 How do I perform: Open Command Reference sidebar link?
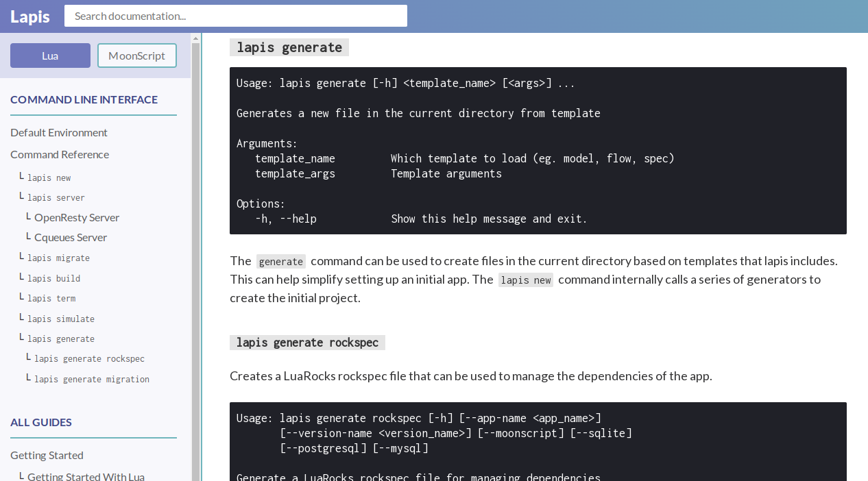(60, 154)
